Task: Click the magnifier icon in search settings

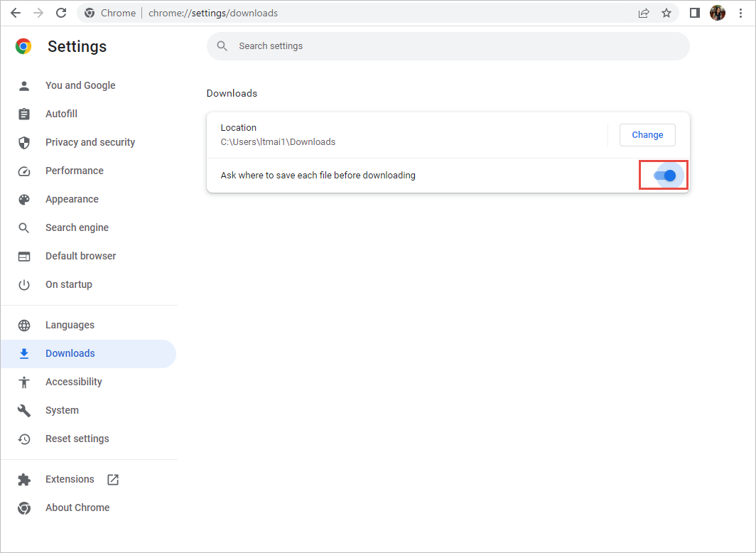Action: (x=222, y=46)
